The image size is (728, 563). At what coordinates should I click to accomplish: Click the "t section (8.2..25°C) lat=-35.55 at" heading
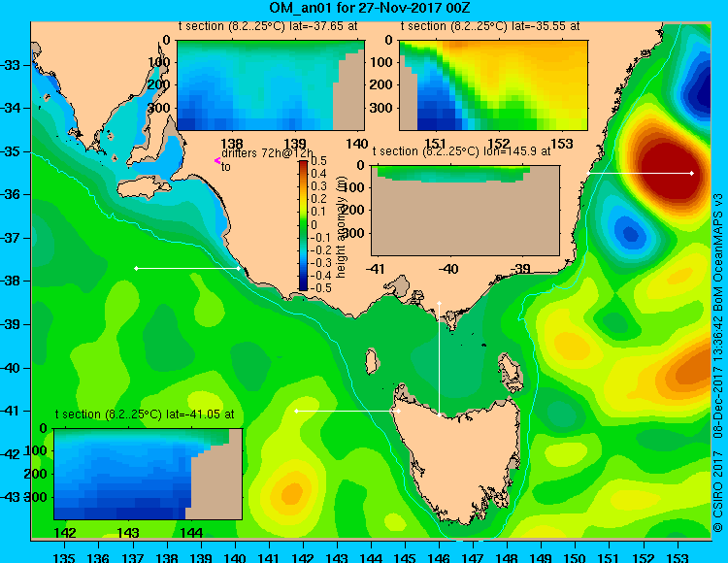pos(490,26)
